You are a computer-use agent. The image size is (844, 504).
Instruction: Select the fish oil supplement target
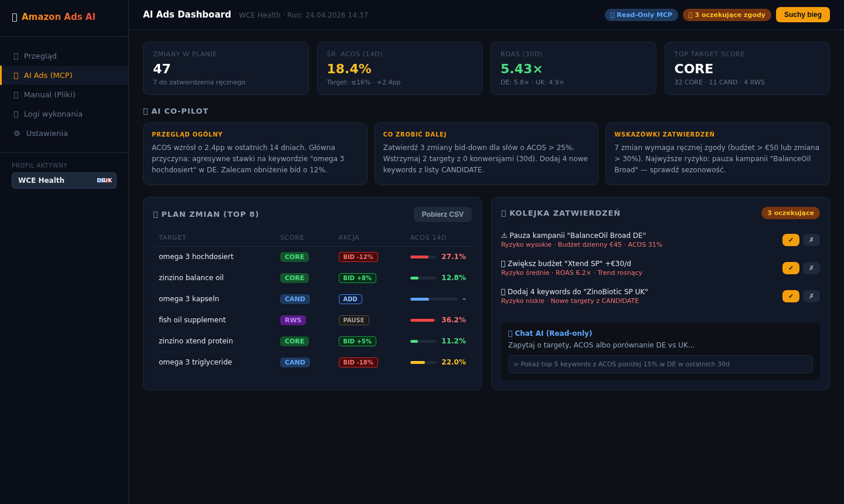click(x=312, y=320)
